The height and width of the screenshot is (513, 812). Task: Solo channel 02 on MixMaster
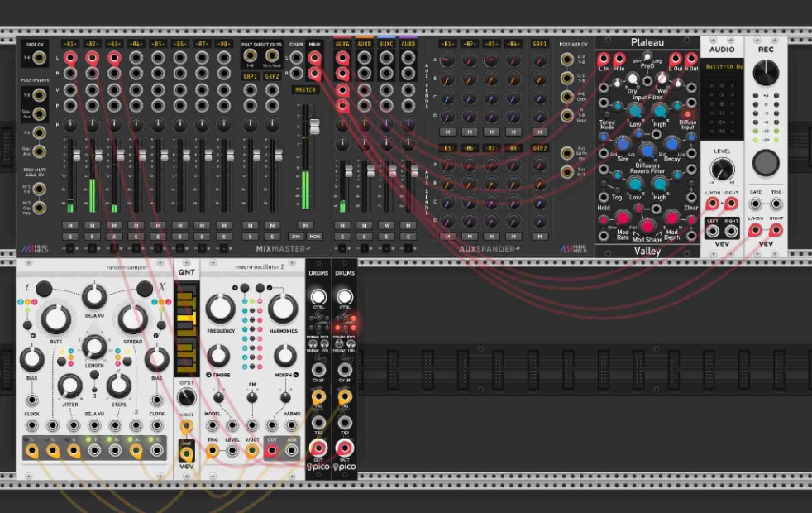point(92,237)
